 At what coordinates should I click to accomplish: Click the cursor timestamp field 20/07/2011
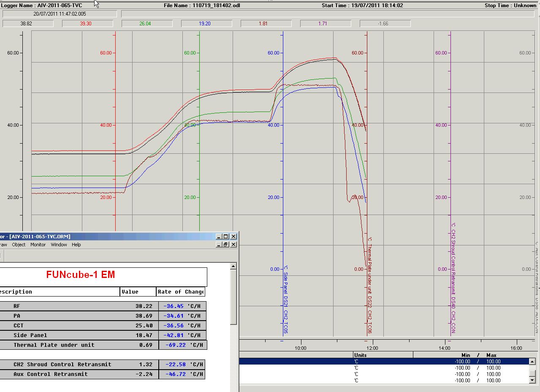click(x=59, y=14)
